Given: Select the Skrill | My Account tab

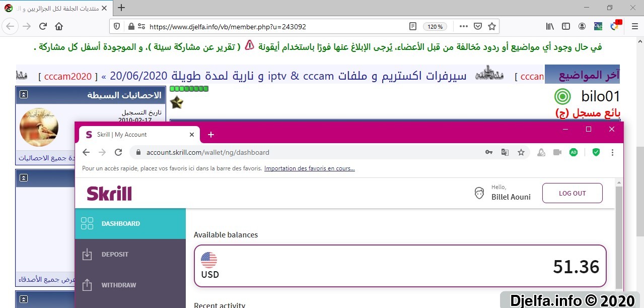Looking at the screenshot, I should (x=139, y=135).
